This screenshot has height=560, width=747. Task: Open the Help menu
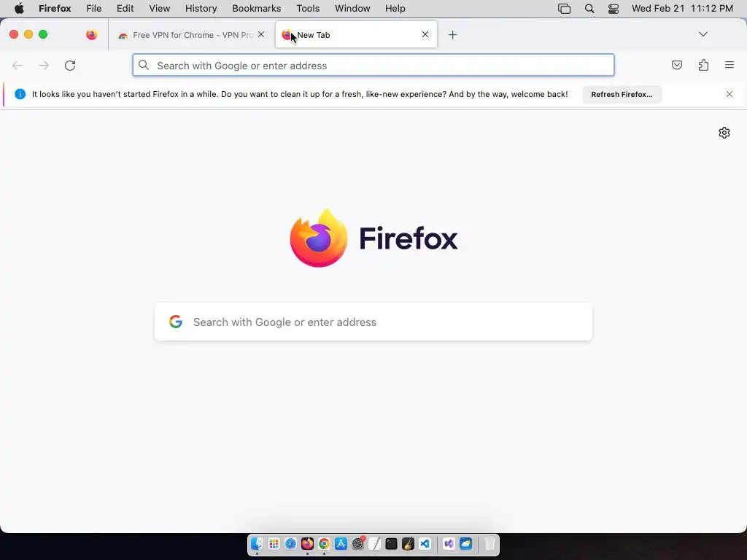click(x=395, y=9)
